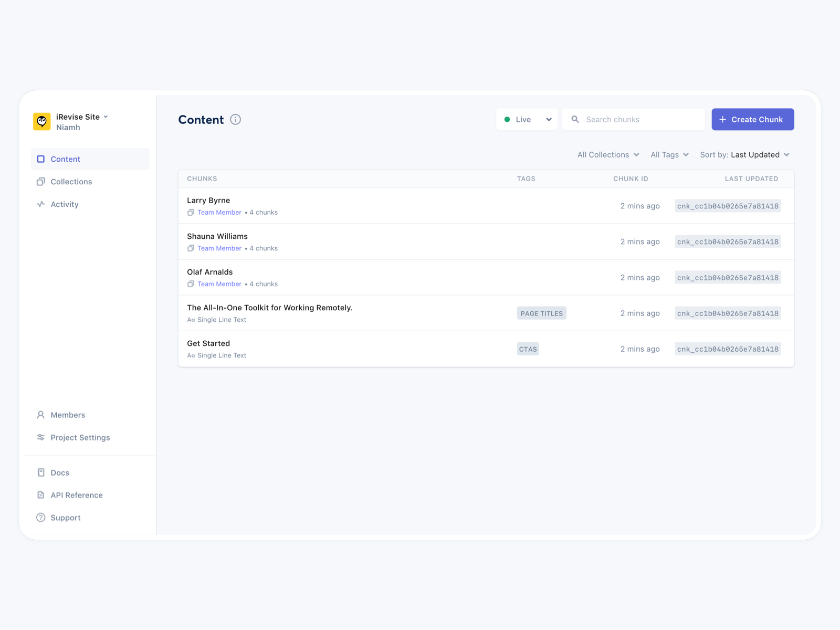Click the Project Settings sliders icon
The image size is (840, 630).
[41, 437]
